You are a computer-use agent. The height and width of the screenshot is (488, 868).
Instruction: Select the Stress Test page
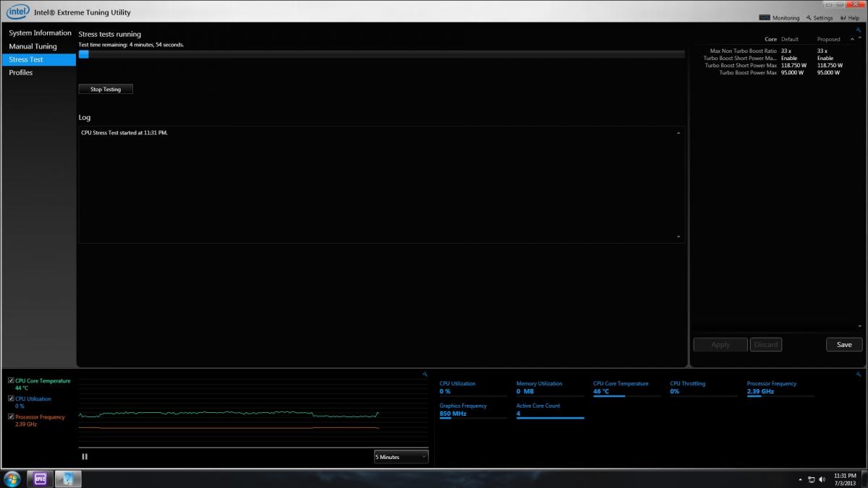tap(39, 59)
